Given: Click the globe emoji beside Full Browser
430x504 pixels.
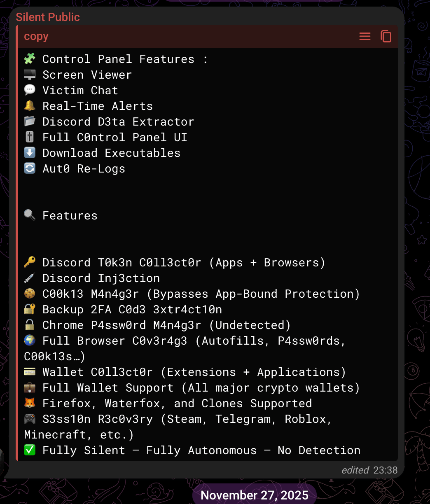Looking at the screenshot, I should pos(30,341).
